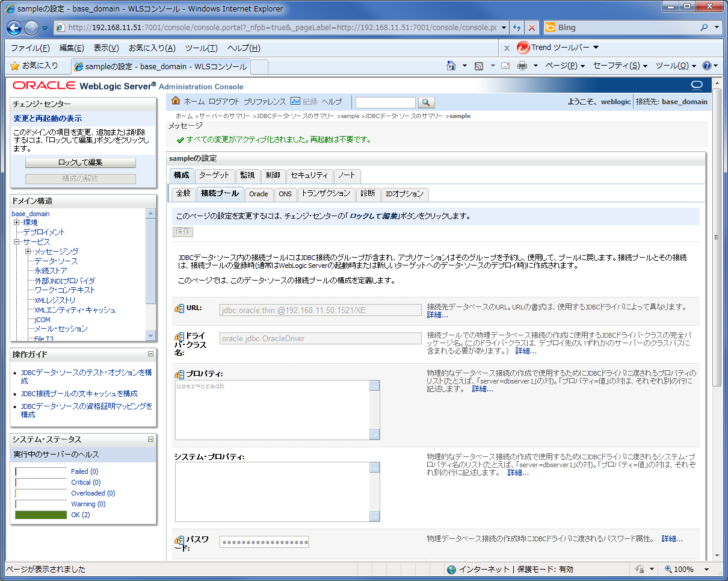Viewport: 728px width, 581px height.
Task: Click the console search text field
Action: (x=386, y=103)
